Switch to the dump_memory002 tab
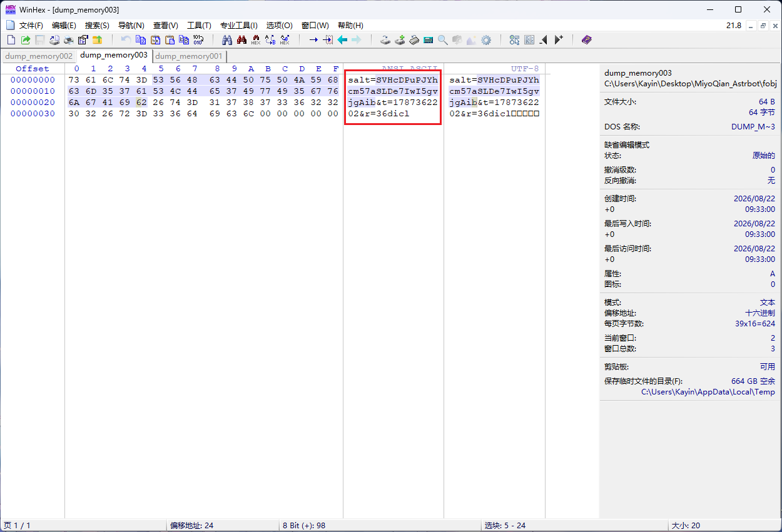 click(x=39, y=56)
